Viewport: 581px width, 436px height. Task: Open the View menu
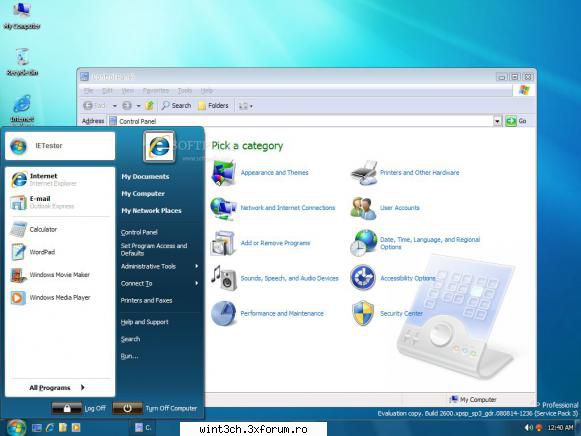128,91
